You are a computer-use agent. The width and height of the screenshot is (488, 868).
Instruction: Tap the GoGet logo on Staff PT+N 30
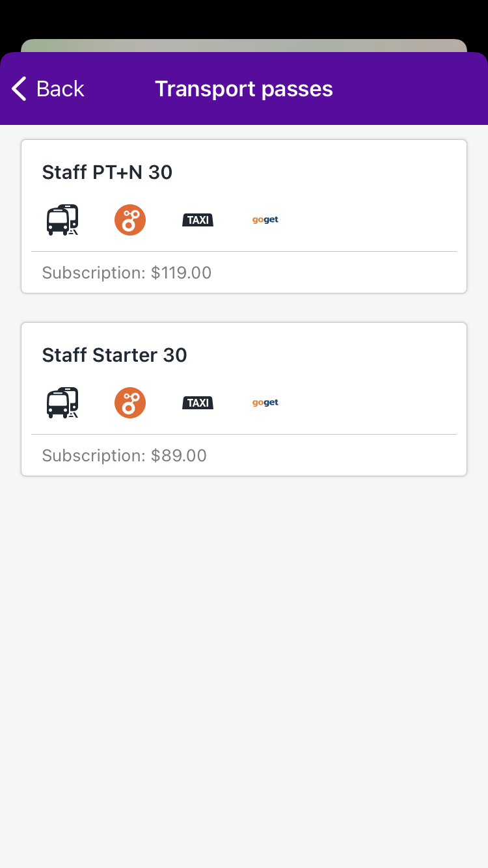tap(265, 220)
